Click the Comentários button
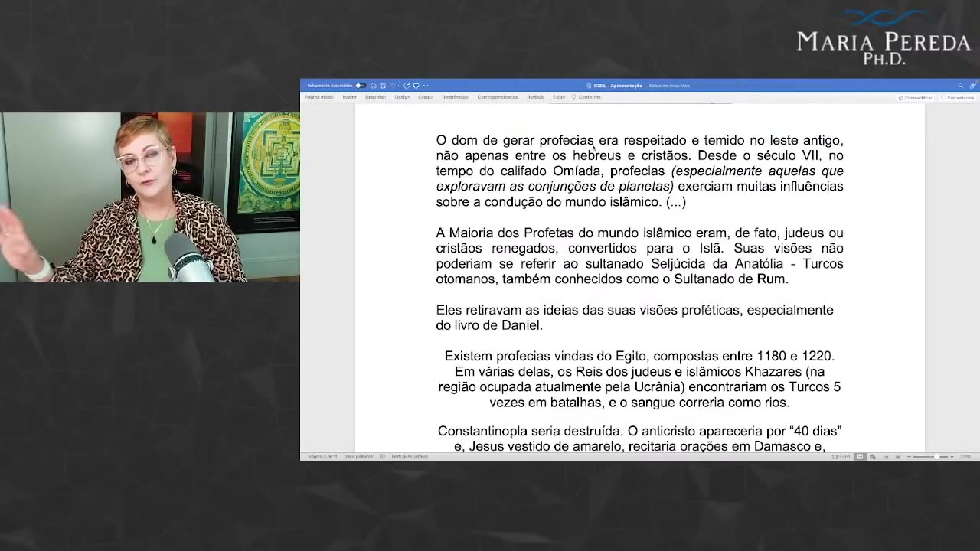This screenshot has width=980, height=551. tap(958, 98)
